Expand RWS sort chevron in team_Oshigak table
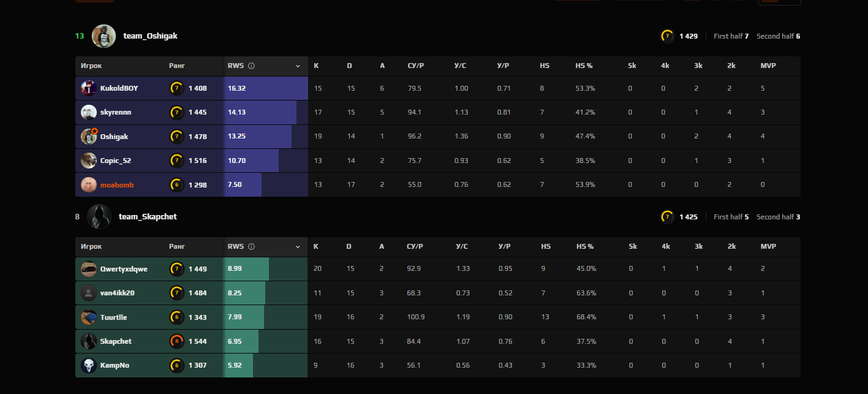 [298, 66]
